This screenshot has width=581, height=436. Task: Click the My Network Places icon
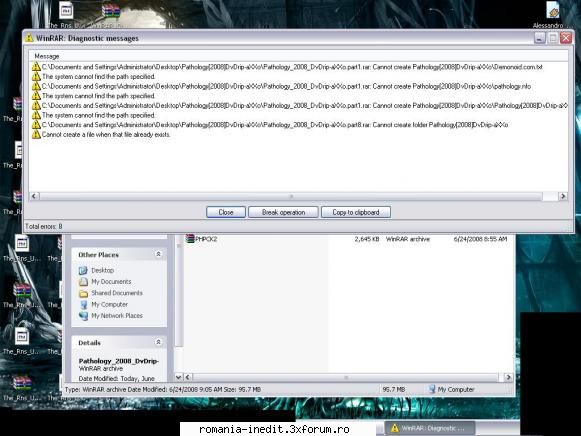(83, 316)
